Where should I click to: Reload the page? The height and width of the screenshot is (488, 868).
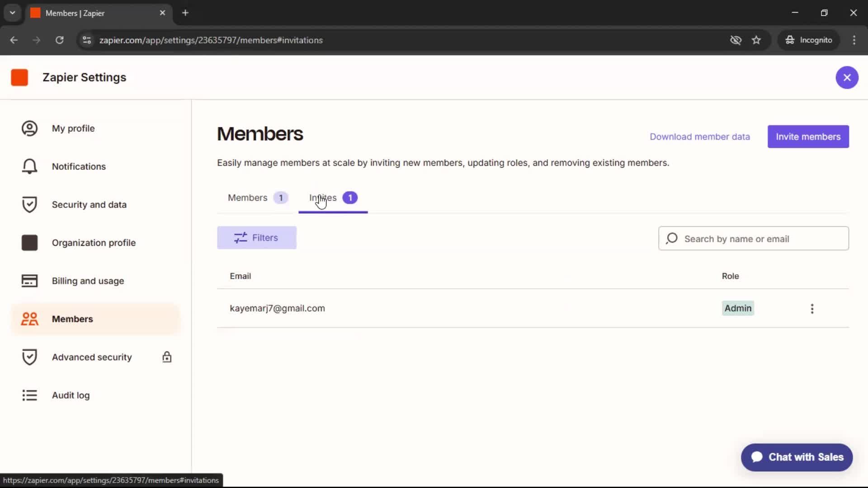coord(59,40)
